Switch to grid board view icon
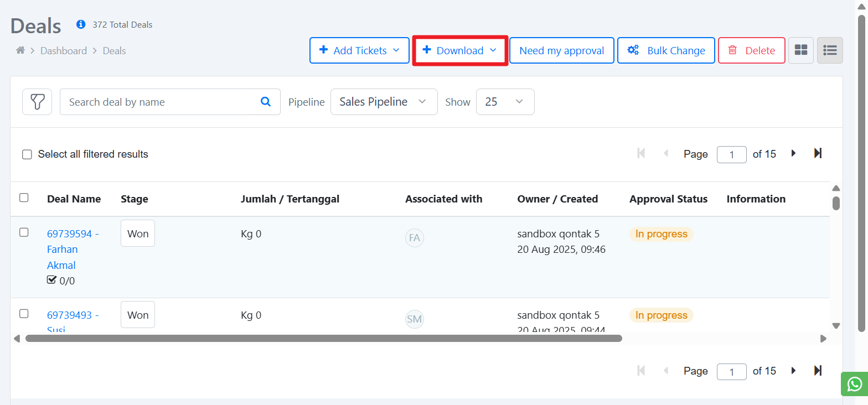 point(800,50)
